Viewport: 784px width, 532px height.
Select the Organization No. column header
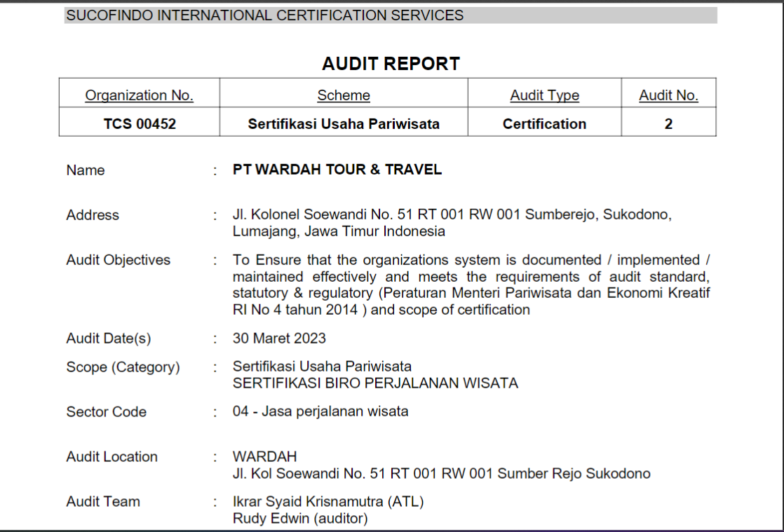139,95
